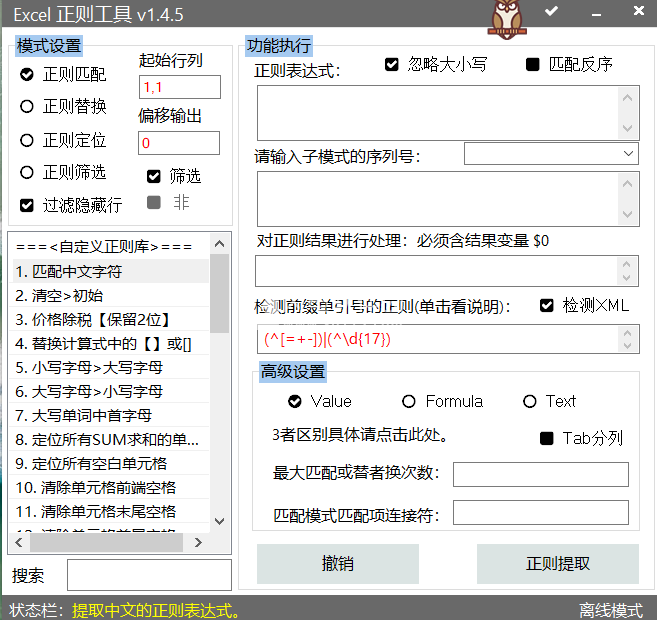Select list item 5. 小写字母>大写字母
Viewport: 657px width, 620px height.
[109, 367]
